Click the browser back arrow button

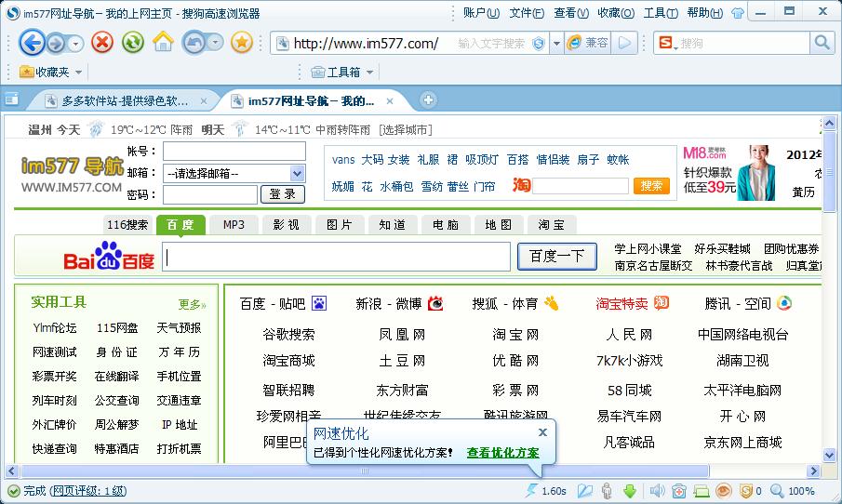pos(33,43)
